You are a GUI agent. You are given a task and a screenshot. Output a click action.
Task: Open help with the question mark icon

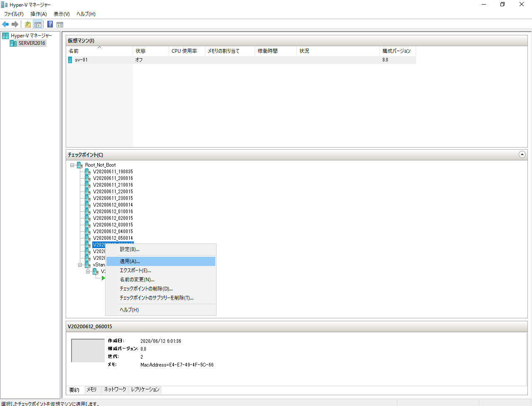(50, 25)
